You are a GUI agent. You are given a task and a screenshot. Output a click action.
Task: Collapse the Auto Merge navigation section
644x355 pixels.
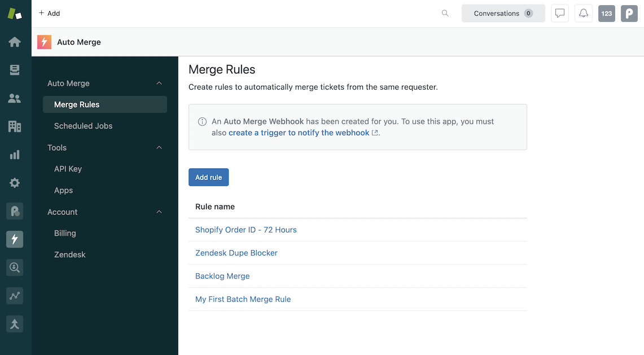(x=159, y=83)
